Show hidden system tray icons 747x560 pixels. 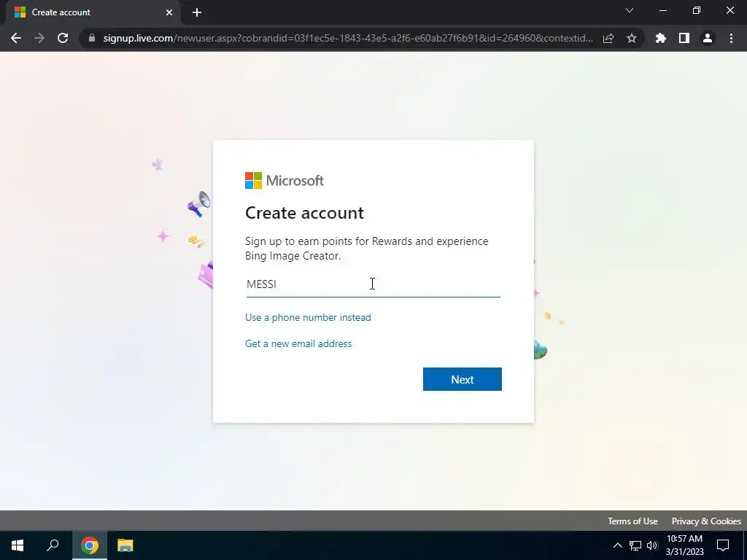coord(617,545)
